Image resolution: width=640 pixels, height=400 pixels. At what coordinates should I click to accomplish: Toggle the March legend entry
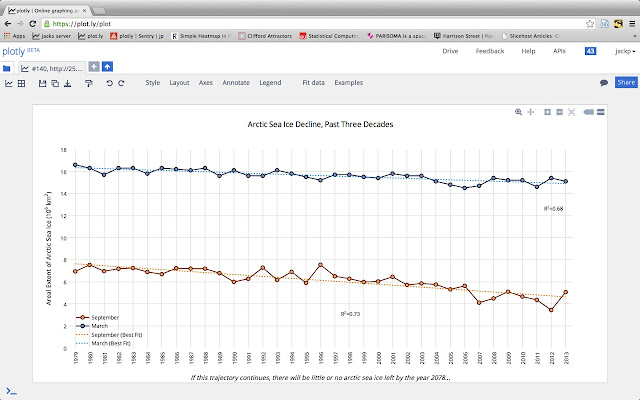coord(92,326)
